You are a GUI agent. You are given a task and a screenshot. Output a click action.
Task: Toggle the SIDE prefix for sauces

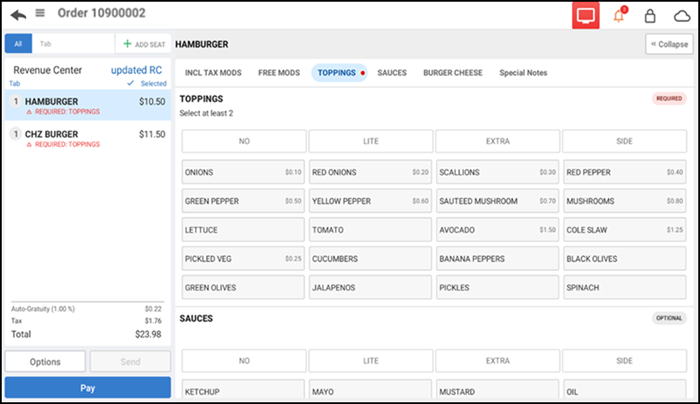tap(625, 361)
